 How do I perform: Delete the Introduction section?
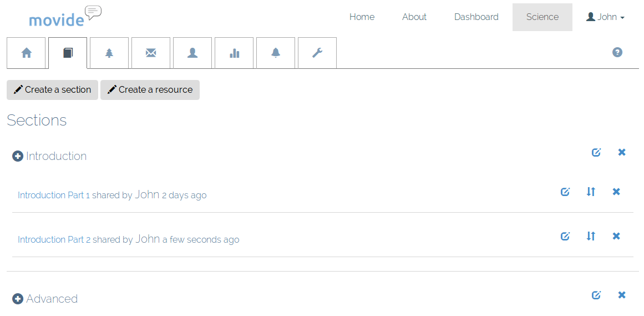pyautogui.click(x=622, y=152)
